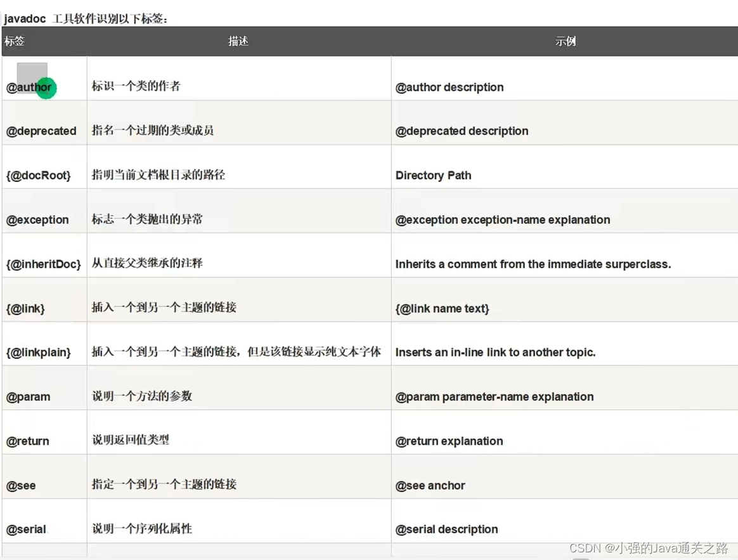Click description '指明当前文档根目录的路径'
Screen dimensions: 738x560
158,175
